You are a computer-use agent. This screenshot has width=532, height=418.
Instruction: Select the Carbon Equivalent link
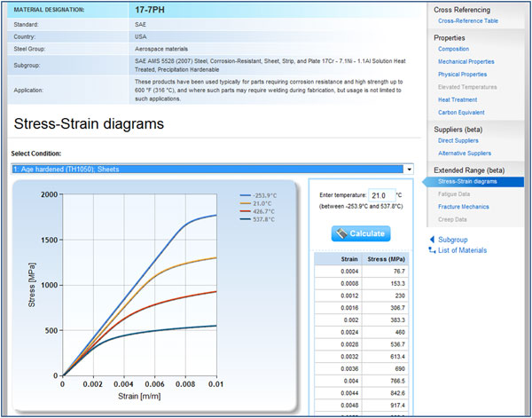pos(462,113)
